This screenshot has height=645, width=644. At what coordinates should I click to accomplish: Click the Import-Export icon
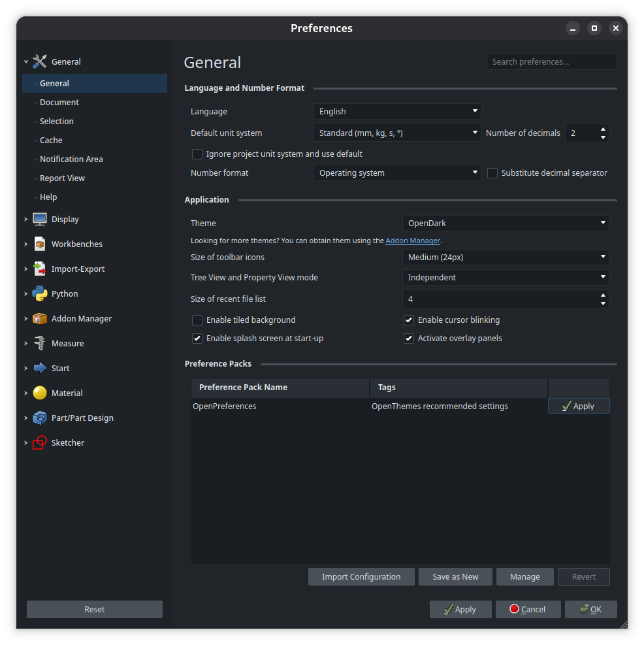pos(40,269)
